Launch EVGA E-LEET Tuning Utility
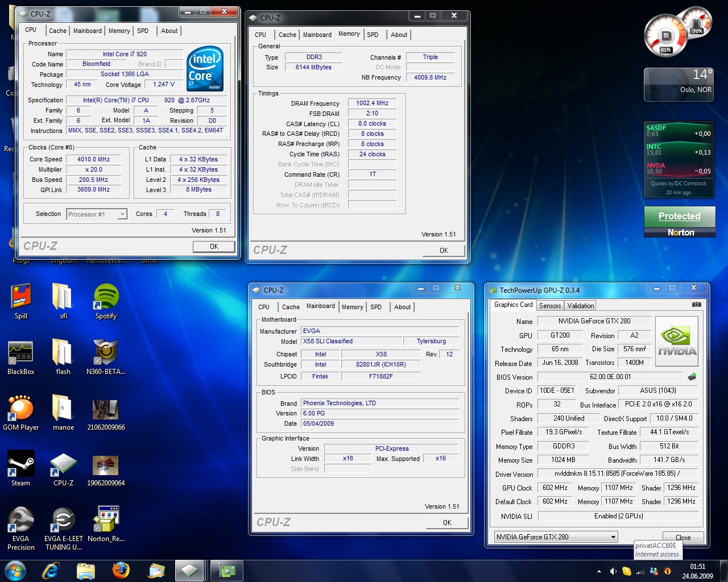This screenshot has width=728, height=582. tap(63, 528)
